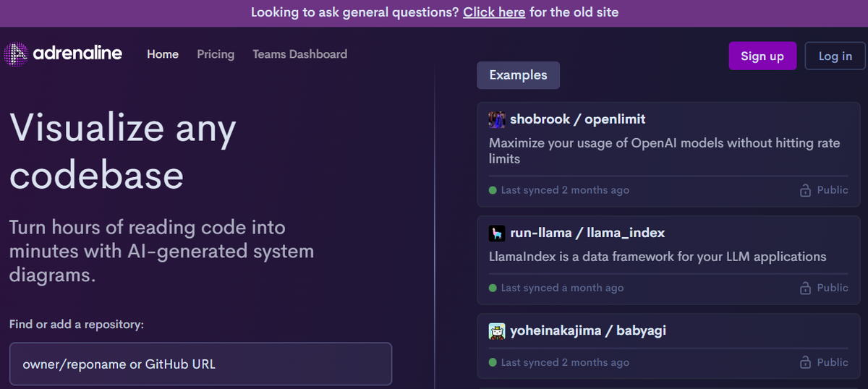The width and height of the screenshot is (868, 389).
Task: Click Public label on babyagi card
Action: (x=833, y=362)
